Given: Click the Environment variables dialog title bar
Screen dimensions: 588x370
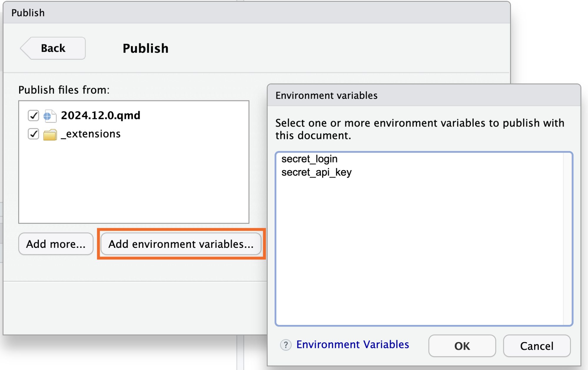Looking at the screenshot, I should click(424, 95).
